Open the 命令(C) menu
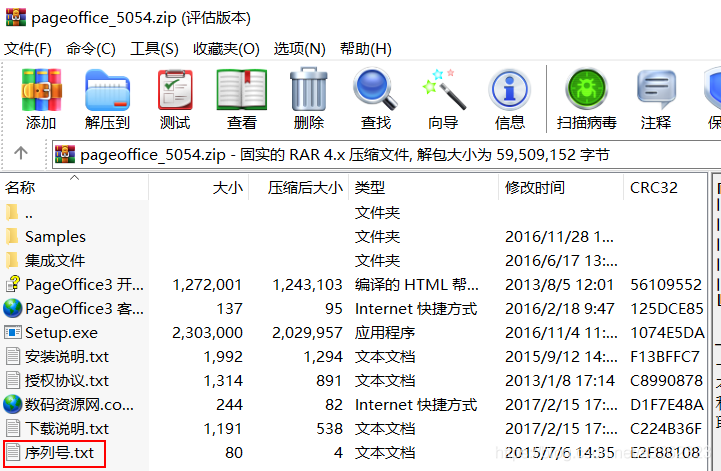 pos(91,48)
